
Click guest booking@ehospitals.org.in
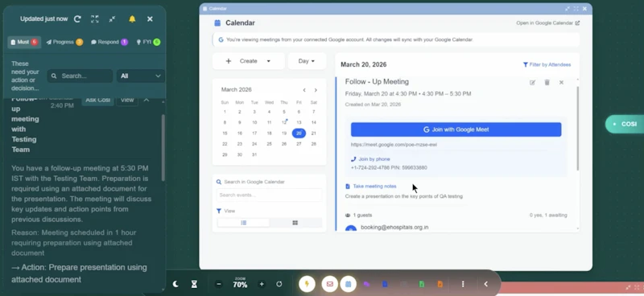click(394, 227)
